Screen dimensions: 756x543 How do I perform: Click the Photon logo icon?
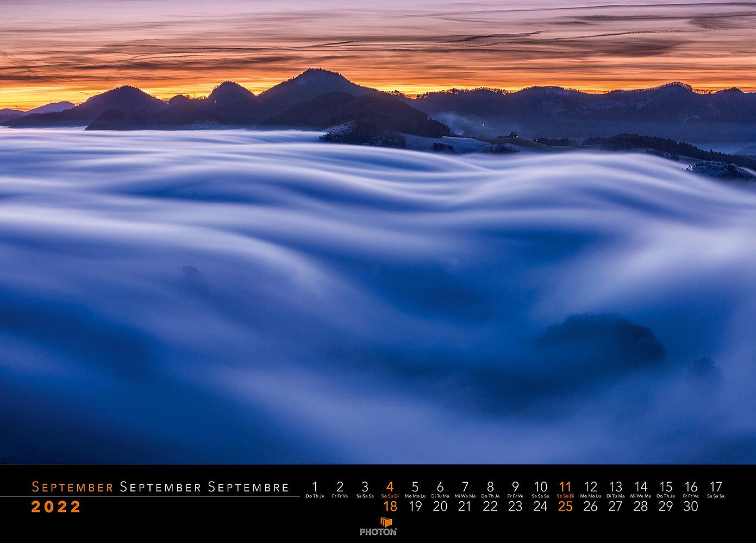(385, 522)
